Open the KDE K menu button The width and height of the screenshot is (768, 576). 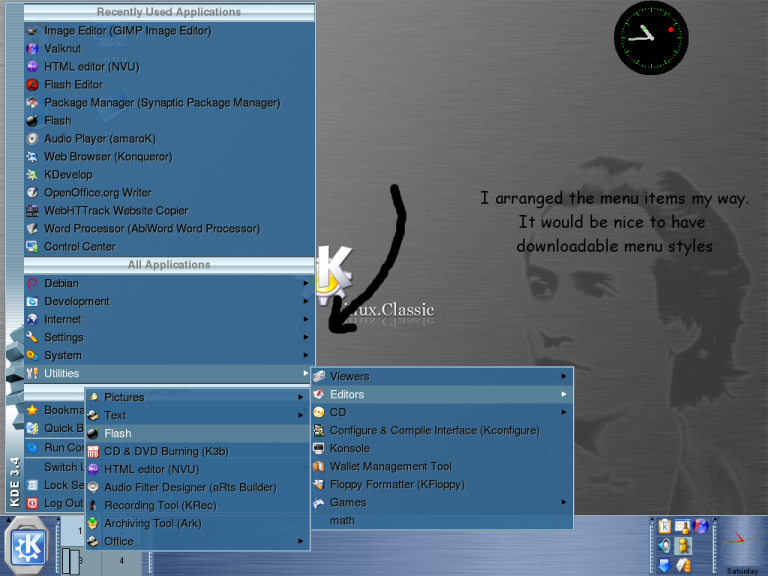click(x=28, y=546)
